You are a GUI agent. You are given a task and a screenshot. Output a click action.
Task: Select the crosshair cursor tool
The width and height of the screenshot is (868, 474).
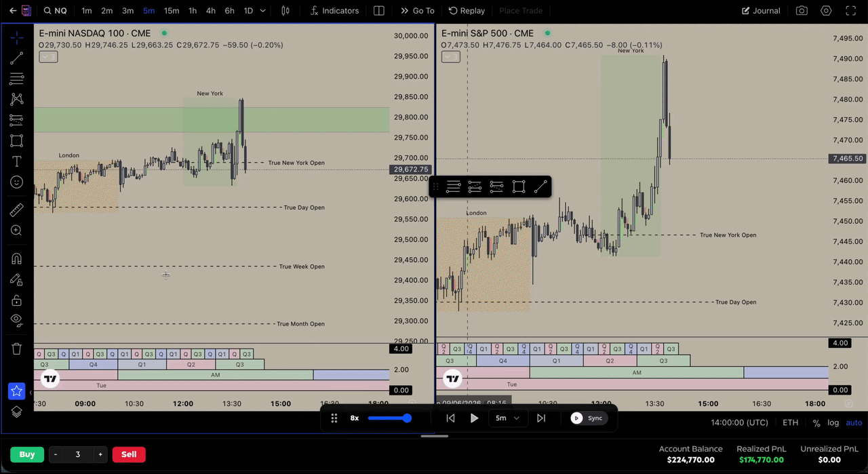coord(17,38)
